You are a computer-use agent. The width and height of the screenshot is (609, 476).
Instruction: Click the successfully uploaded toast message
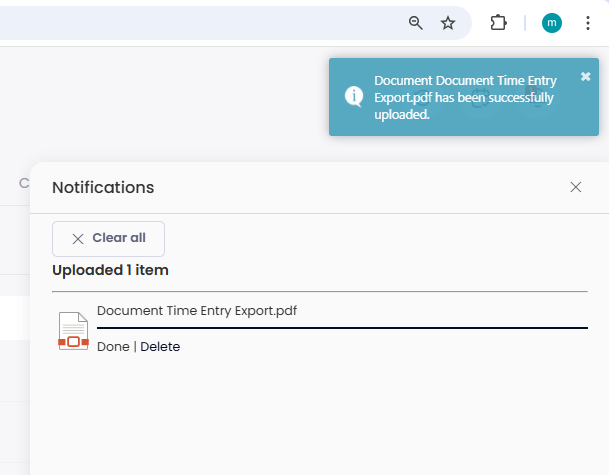click(x=464, y=98)
